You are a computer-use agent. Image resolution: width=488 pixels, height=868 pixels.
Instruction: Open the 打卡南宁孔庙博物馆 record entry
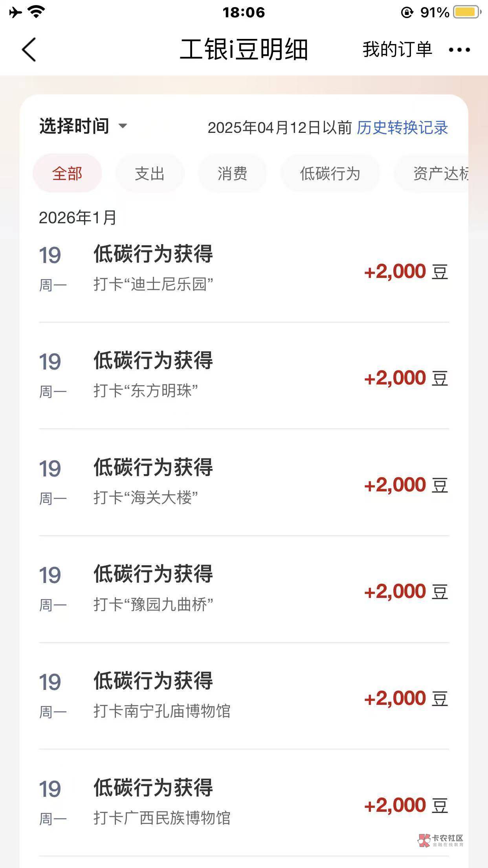coord(244,697)
